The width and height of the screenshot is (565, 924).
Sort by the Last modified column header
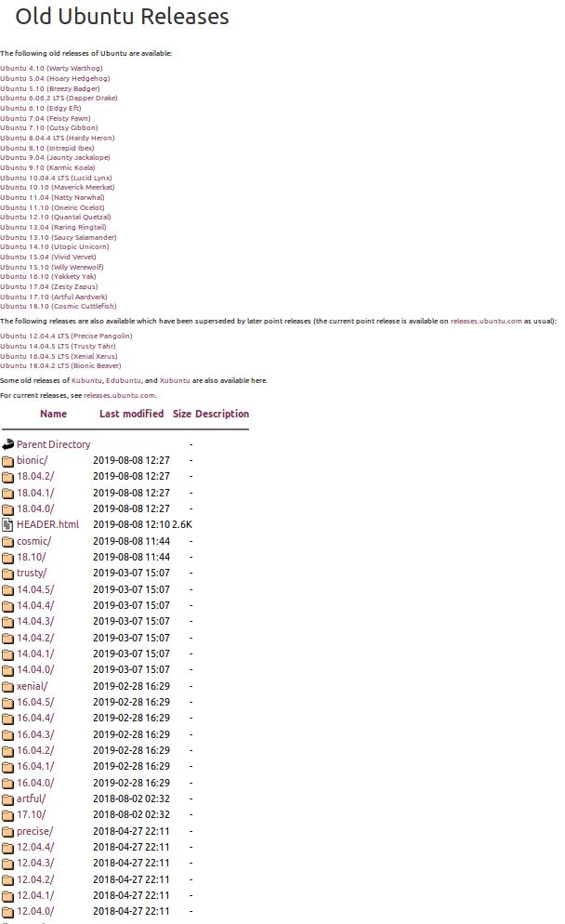point(131,414)
